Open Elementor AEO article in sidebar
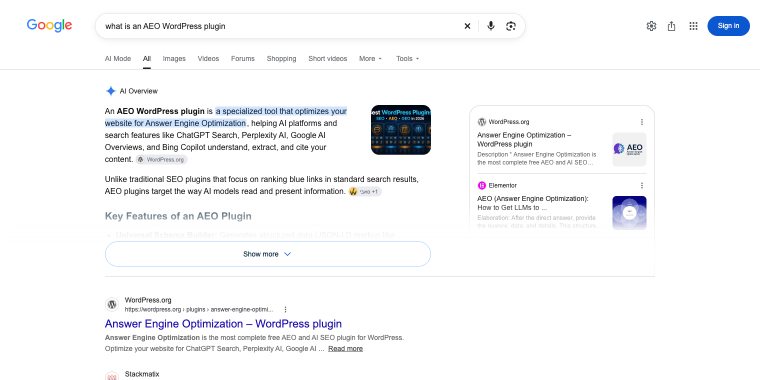This screenshot has width=760, height=380. click(x=533, y=203)
